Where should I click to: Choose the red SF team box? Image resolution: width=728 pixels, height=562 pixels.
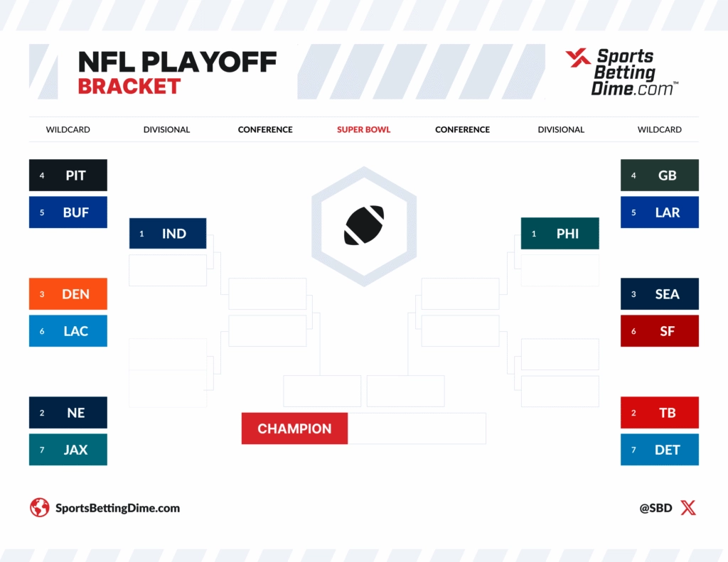(660, 331)
